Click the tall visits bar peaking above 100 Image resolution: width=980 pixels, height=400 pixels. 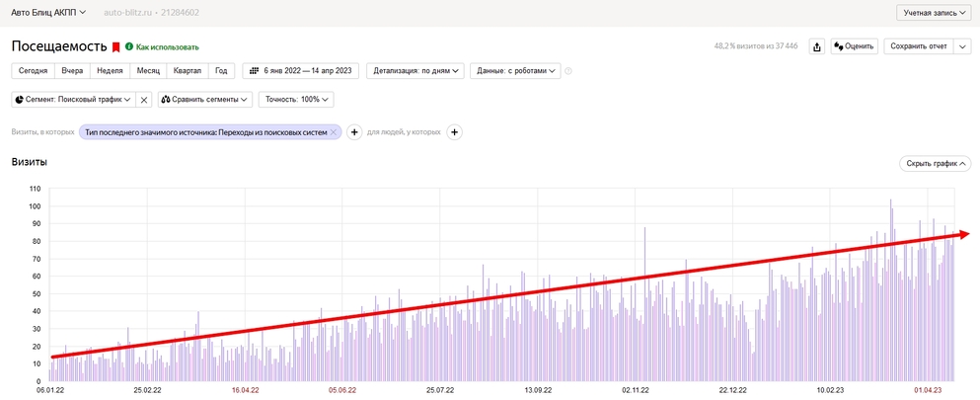click(x=890, y=290)
